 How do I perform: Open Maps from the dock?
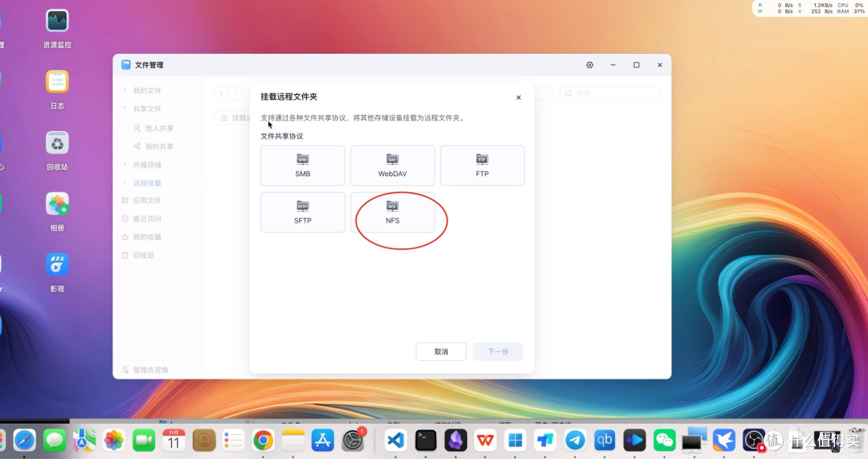[x=84, y=441]
